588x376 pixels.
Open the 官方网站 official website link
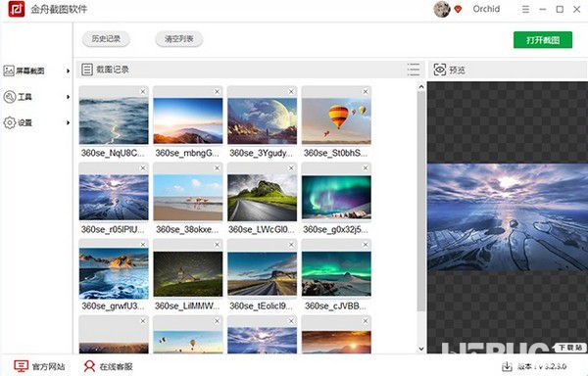point(48,366)
